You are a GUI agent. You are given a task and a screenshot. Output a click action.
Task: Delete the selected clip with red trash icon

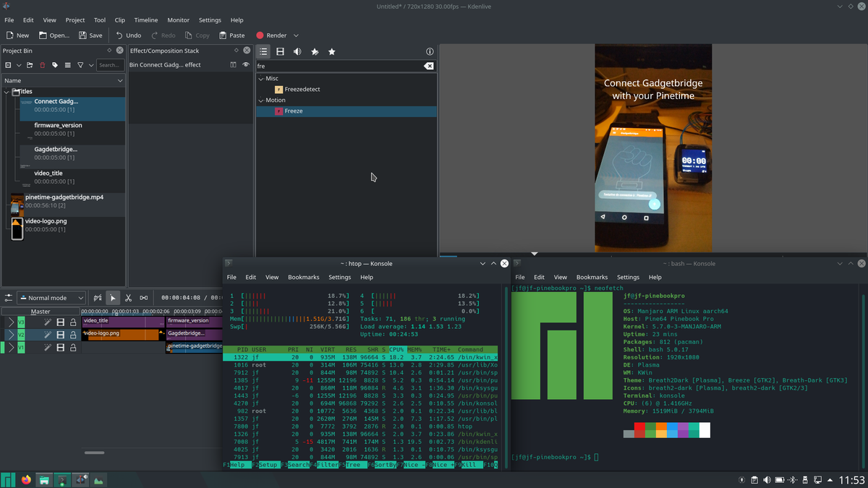point(43,65)
